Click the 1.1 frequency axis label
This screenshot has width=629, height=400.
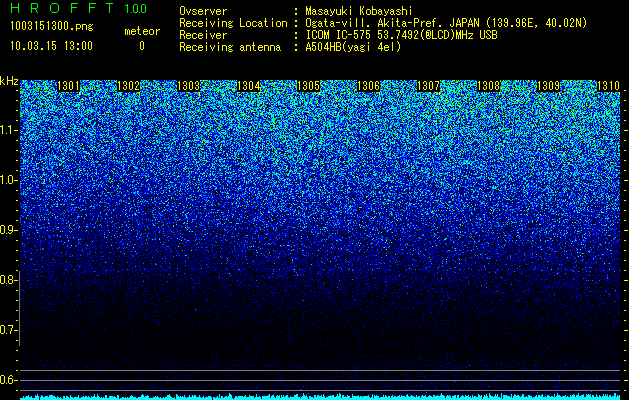click(x=8, y=130)
